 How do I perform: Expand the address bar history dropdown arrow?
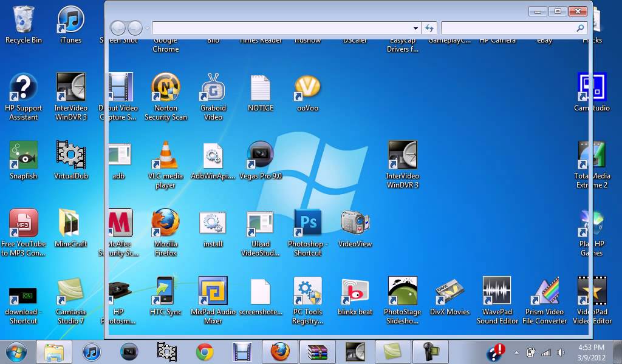(x=415, y=28)
